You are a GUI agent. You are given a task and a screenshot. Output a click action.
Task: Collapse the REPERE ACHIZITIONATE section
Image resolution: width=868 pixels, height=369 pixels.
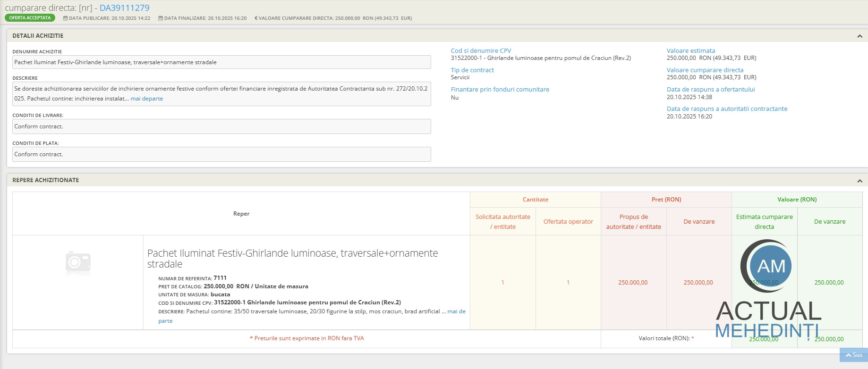[x=859, y=181]
